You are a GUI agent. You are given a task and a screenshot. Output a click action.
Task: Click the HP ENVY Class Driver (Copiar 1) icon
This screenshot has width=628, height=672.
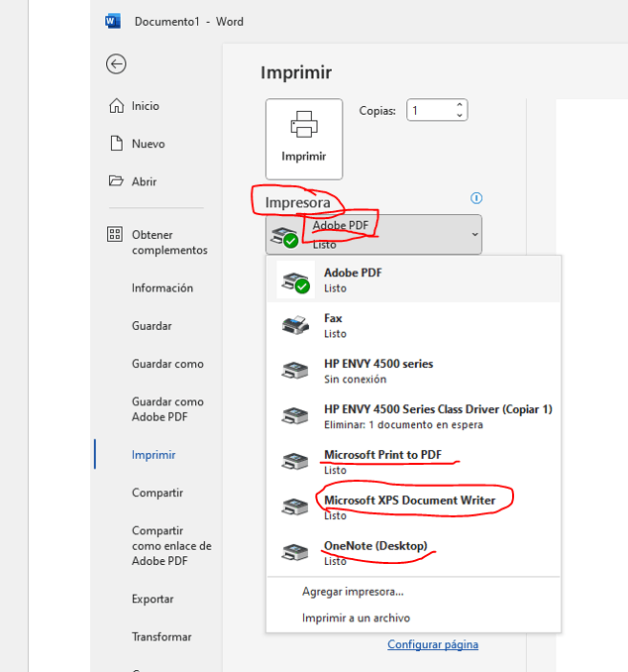[x=295, y=415]
